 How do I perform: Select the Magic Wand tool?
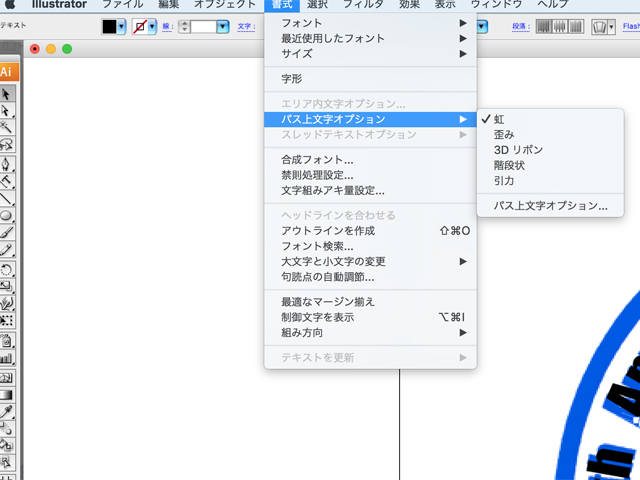pos(7,127)
